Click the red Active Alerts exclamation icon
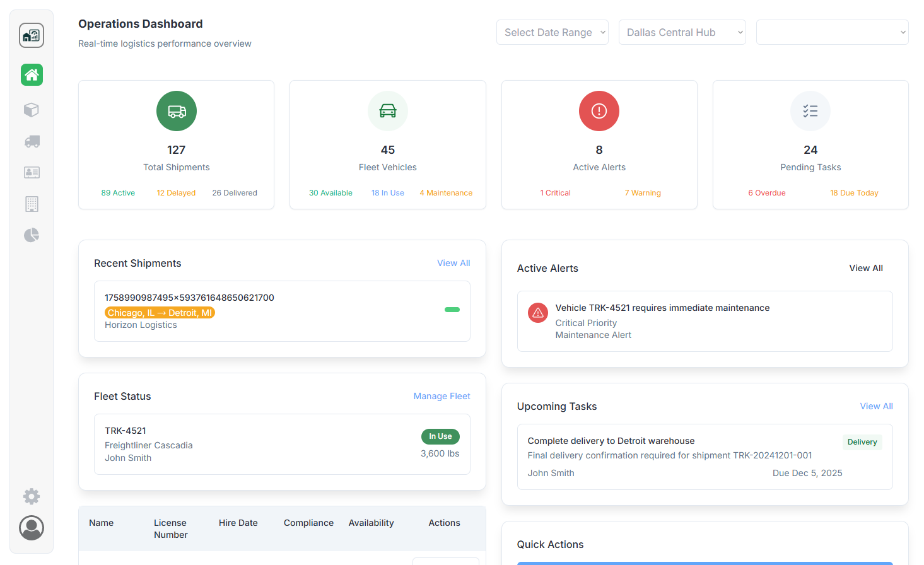 pos(599,111)
